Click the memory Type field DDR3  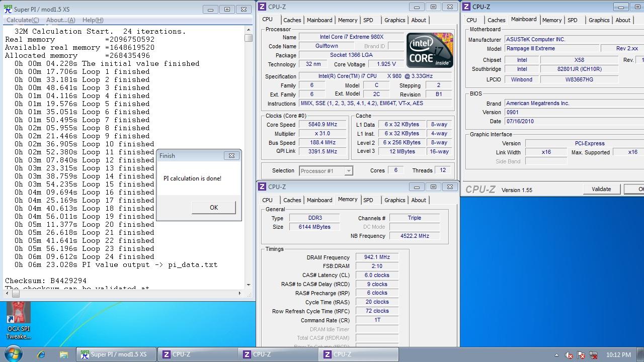[x=315, y=218]
